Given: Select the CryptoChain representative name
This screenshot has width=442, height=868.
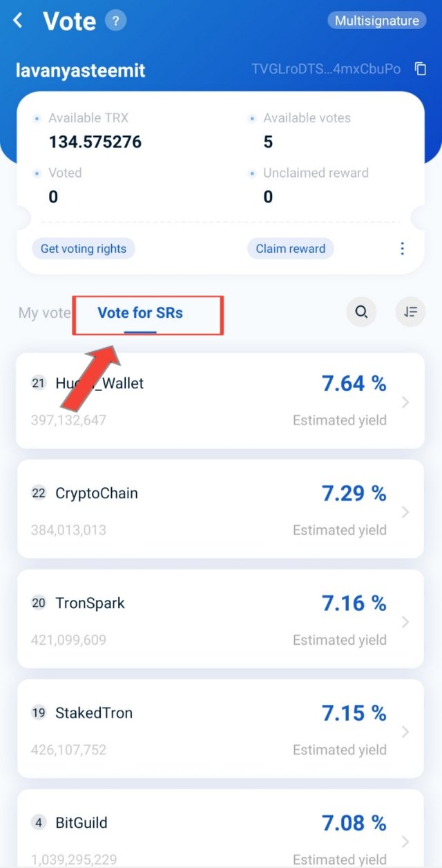Looking at the screenshot, I should (x=97, y=493).
